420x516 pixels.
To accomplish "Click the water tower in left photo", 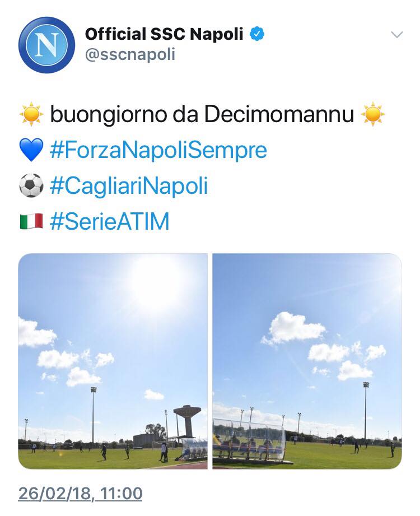I will (x=188, y=421).
